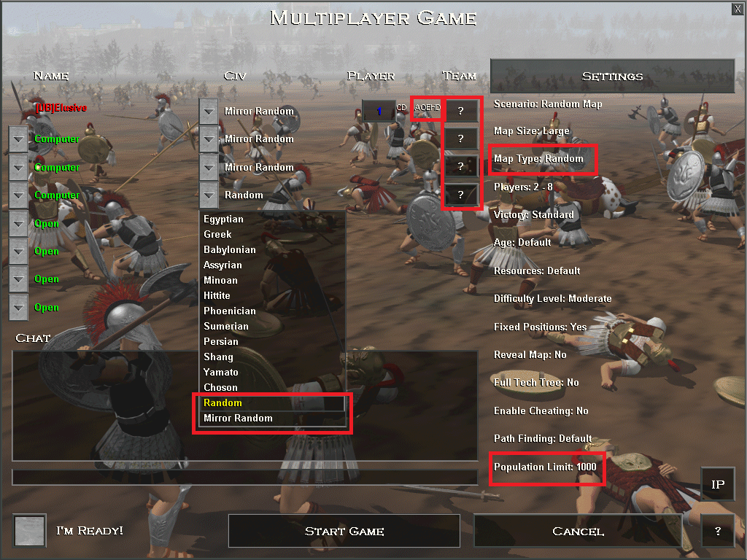Screen dimensions: 747x560
Task: Click the Cancel button
Action: (x=578, y=531)
